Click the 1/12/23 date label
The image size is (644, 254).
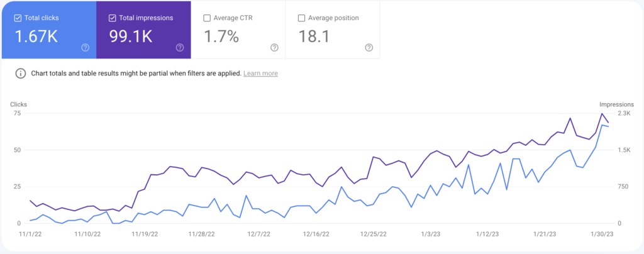(x=488, y=234)
